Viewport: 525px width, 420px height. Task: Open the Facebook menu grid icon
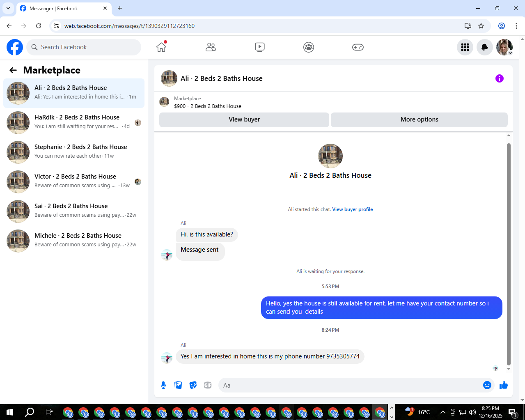point(465,47)
